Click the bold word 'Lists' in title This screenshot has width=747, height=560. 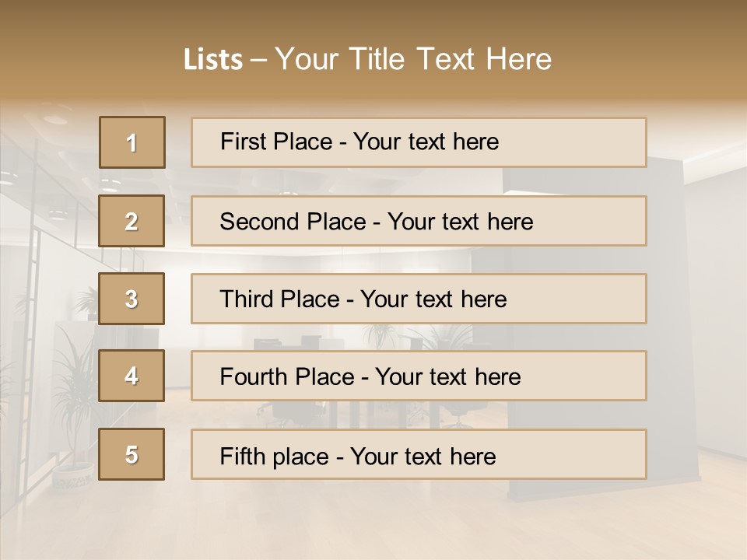pyautogui.click(x=213, y=60)
